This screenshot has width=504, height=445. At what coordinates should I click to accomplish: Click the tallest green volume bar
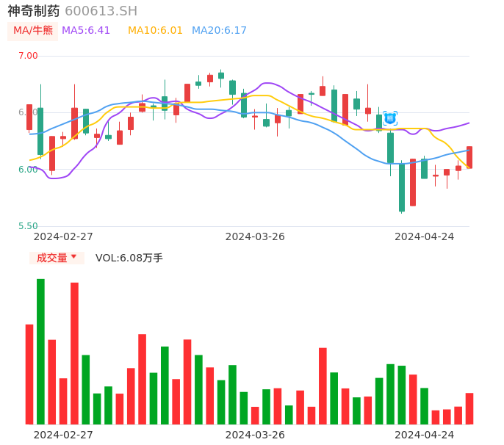[41, 351]
